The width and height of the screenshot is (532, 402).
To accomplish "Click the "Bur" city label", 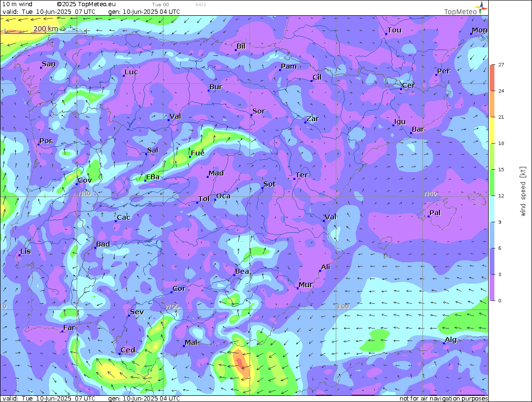I will click(x=215, y=87).
